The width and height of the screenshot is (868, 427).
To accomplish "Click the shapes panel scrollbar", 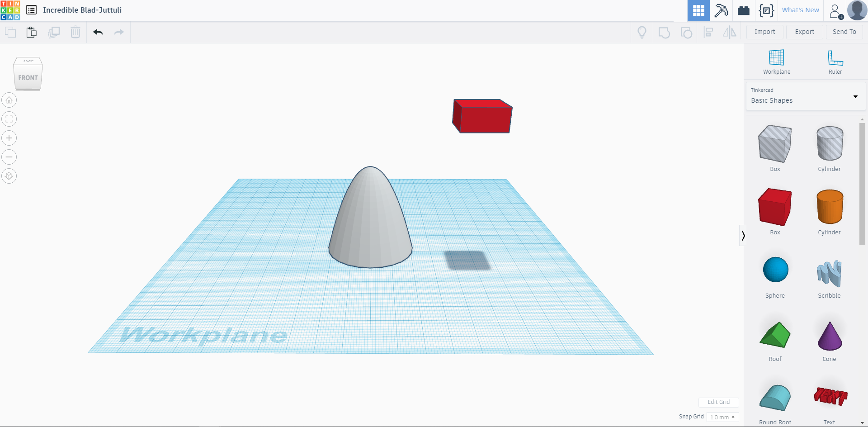I will 862,183.
